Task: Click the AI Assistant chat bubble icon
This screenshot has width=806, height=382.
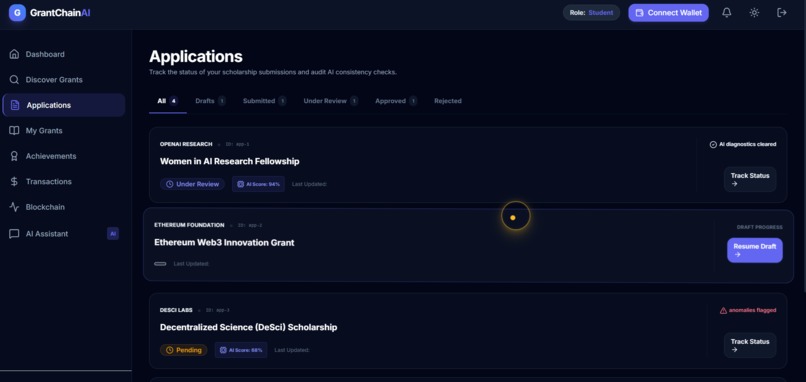Action: 14,234
